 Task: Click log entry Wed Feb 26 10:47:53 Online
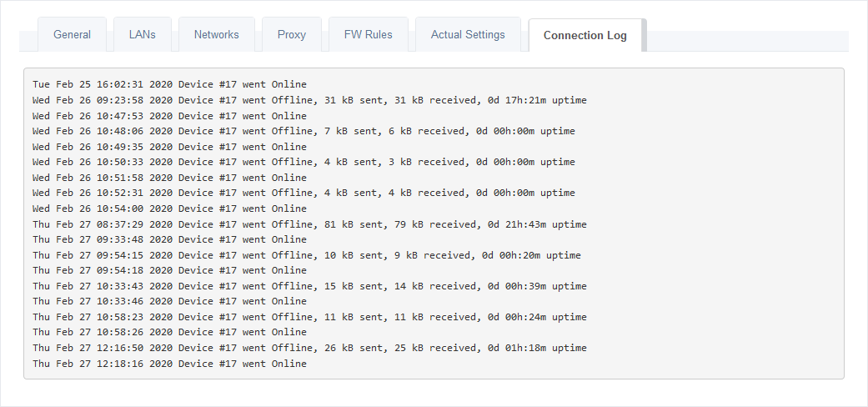(x=169, y=116)
